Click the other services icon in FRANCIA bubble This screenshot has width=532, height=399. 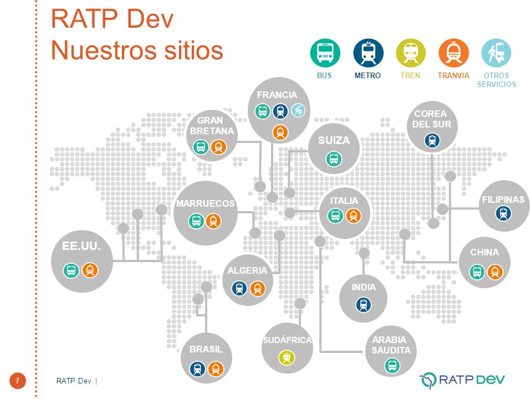tap(298, 110)
